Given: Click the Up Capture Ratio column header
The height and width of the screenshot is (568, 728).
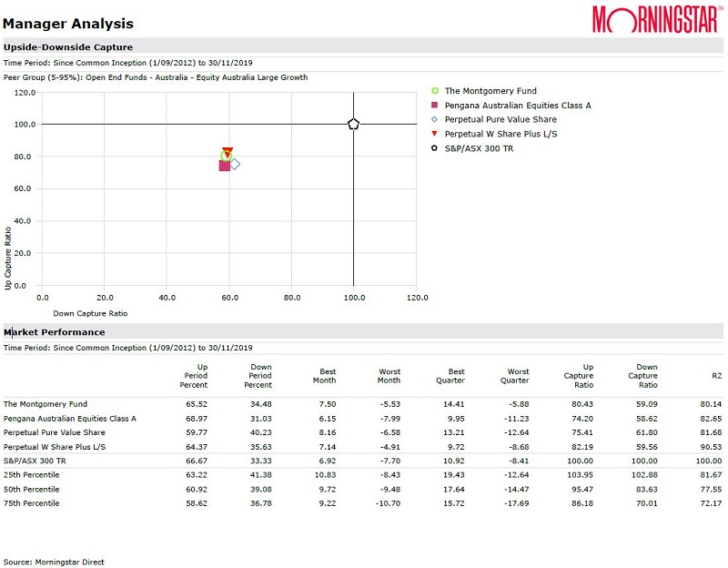Looking at the screenshot, I should [579, 376].
